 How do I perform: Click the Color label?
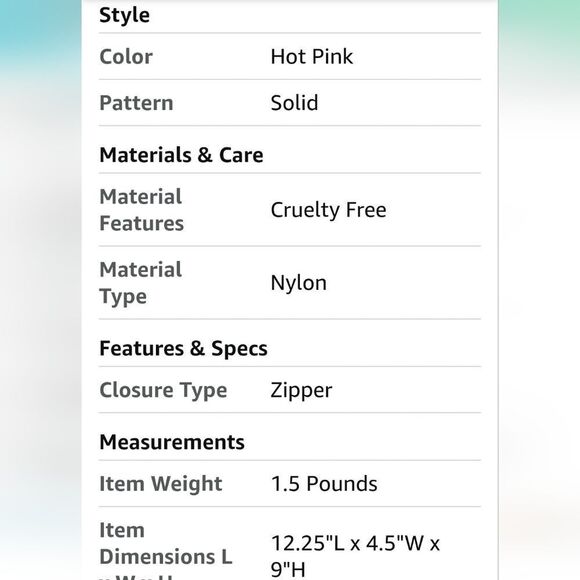(126, 57)
